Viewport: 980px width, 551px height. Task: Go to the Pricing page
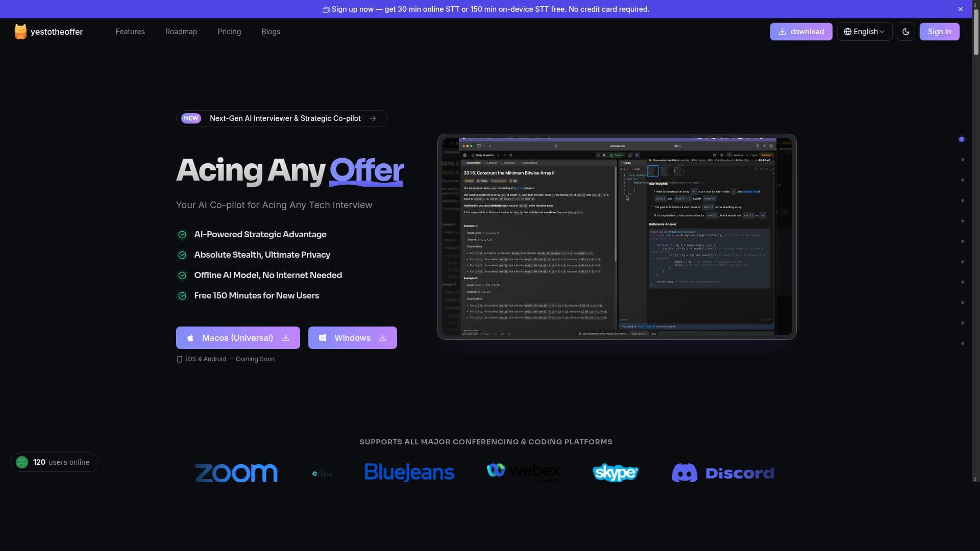[x=229, y=32]
